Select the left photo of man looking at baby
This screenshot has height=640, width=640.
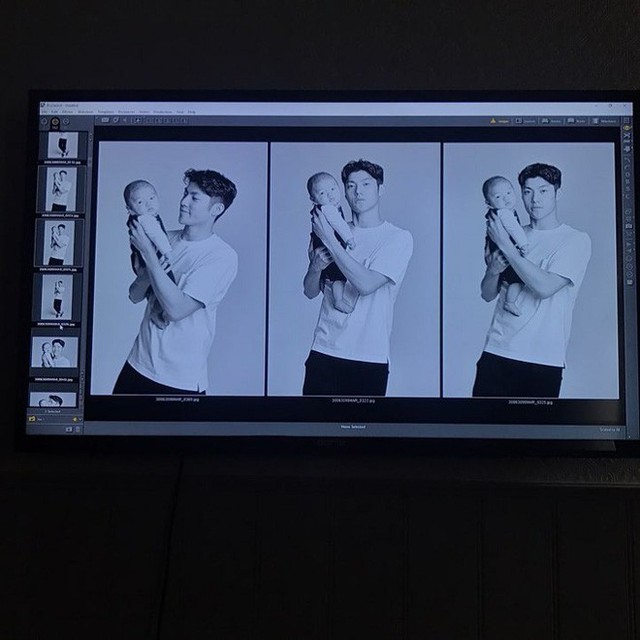coord(180,267)
